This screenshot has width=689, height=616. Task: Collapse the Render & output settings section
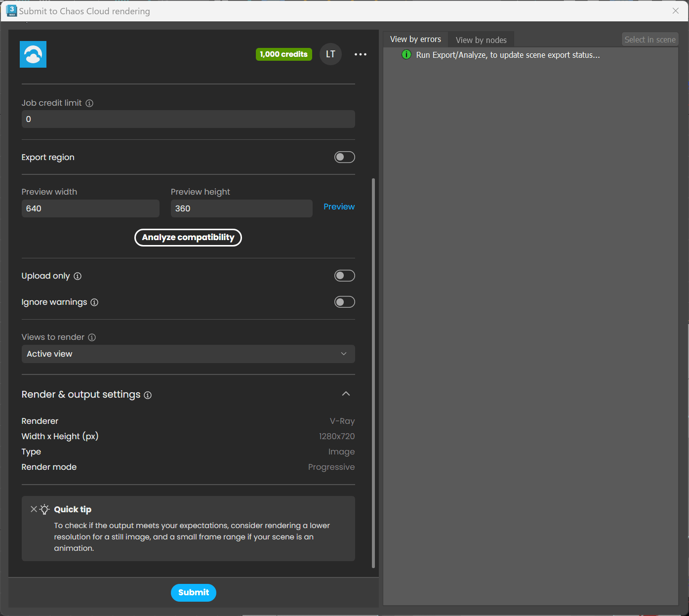tap(346, 394)
